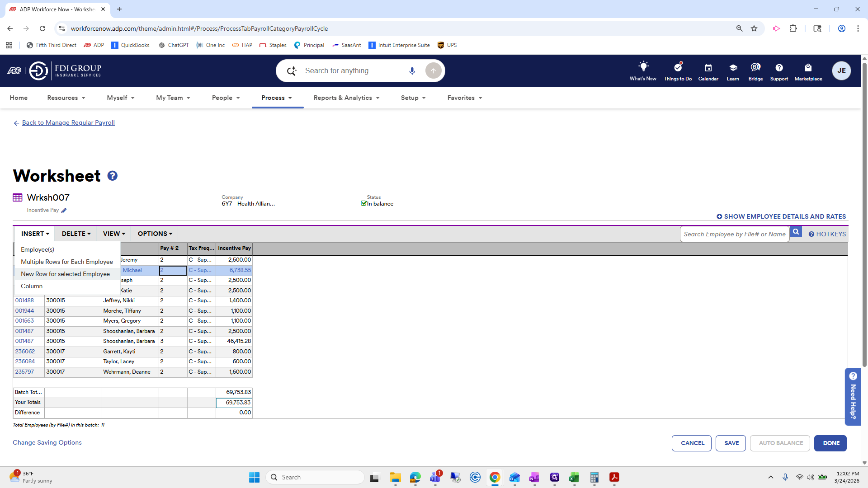Click AUTO BALANCE button
This screenshot has height=488, width=868.
point(779,443)
